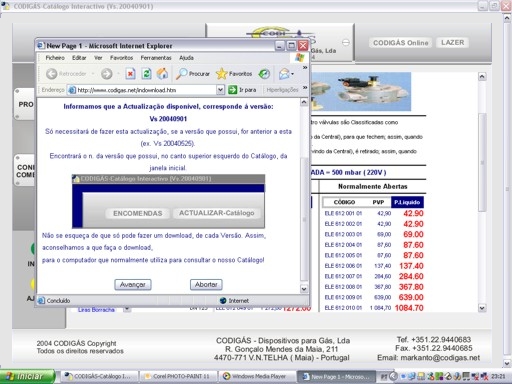Click the forward navigation arrow icon

tap(107, 74)
